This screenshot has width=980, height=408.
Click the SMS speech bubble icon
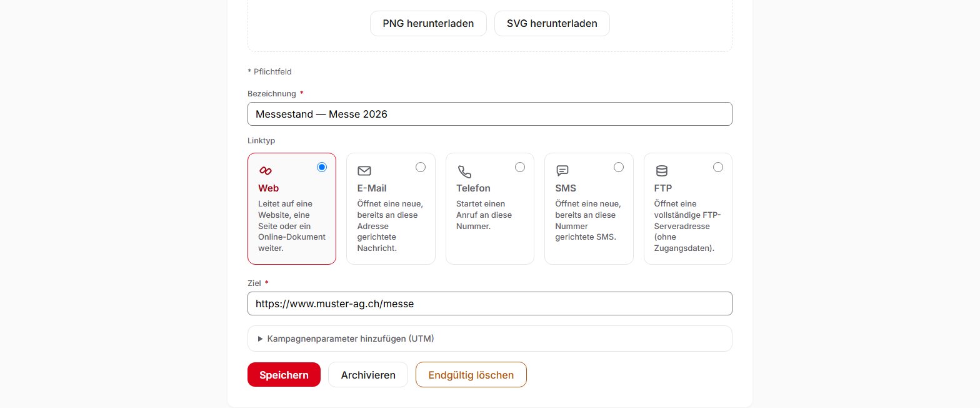(562, 171)
